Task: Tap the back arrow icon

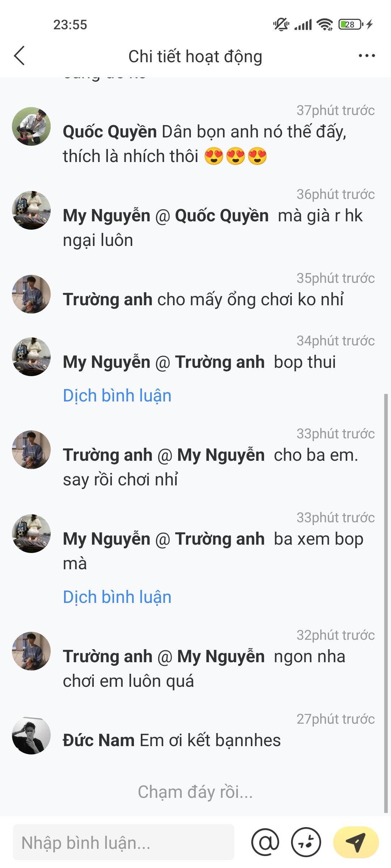Action: [19, 56]
